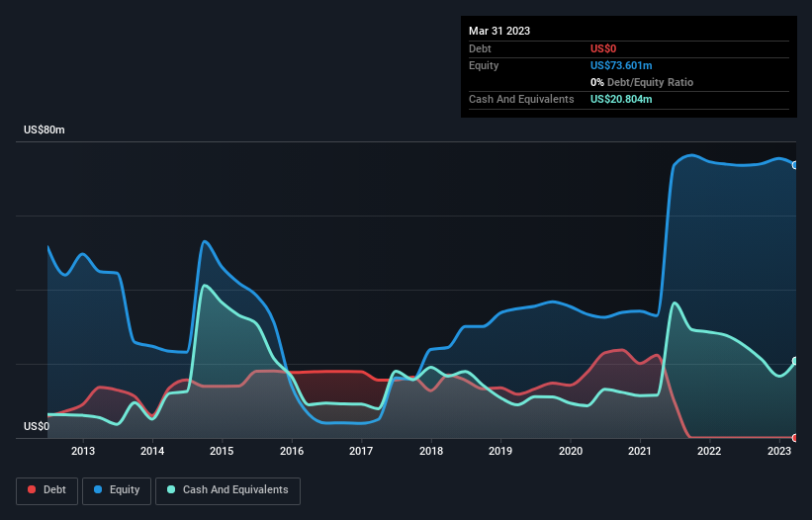Toggle the Debt series in legend
Image resolution: width=812 pixels, height=520 pixels.
pyautogui.click(x=47, y=490)
